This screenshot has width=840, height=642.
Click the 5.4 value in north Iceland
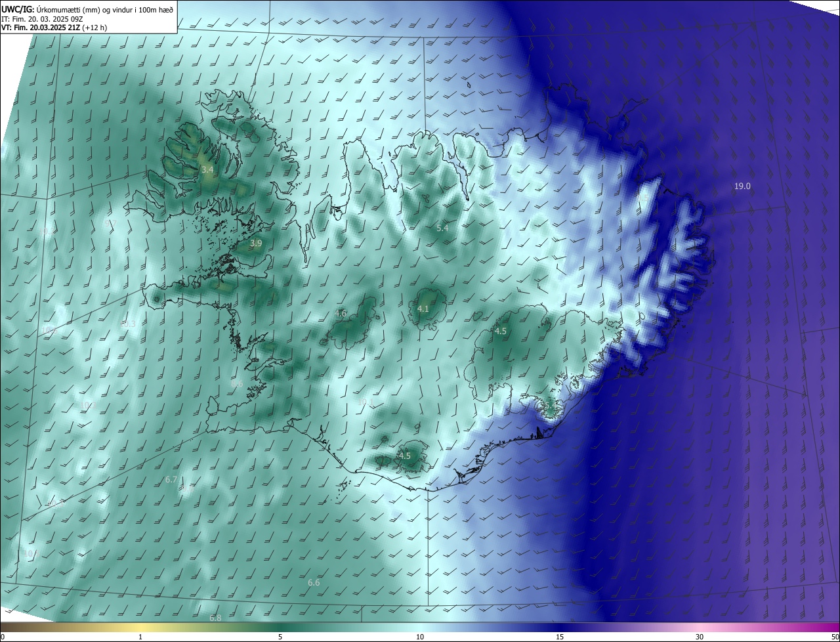click(442, 228)
